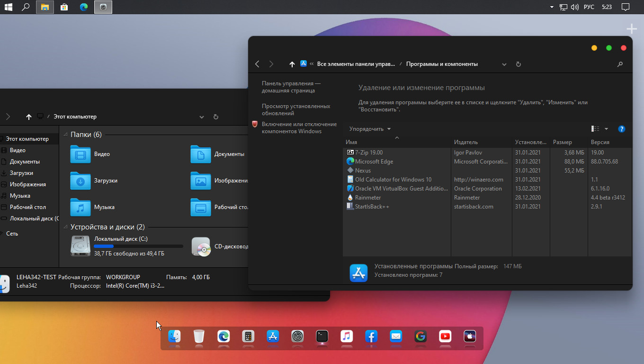
Task: Open Google icon in the dock
Action: (420, 337)
